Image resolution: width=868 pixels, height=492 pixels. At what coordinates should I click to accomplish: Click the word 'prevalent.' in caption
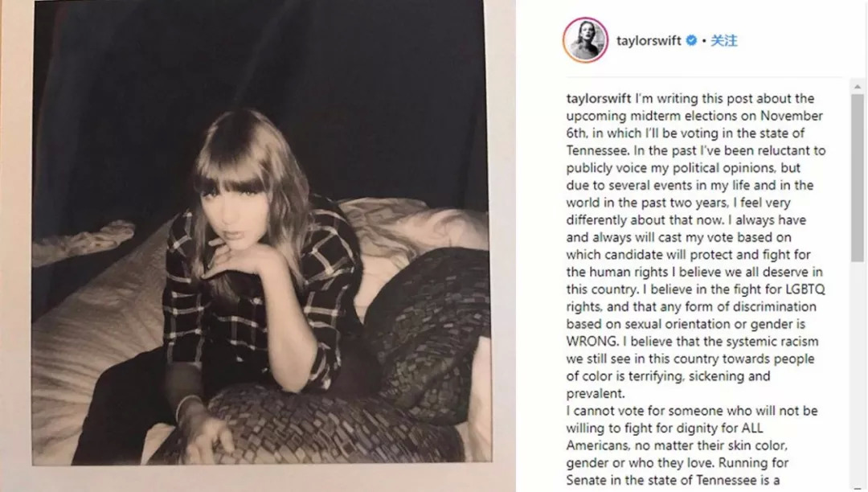point(595,393)
